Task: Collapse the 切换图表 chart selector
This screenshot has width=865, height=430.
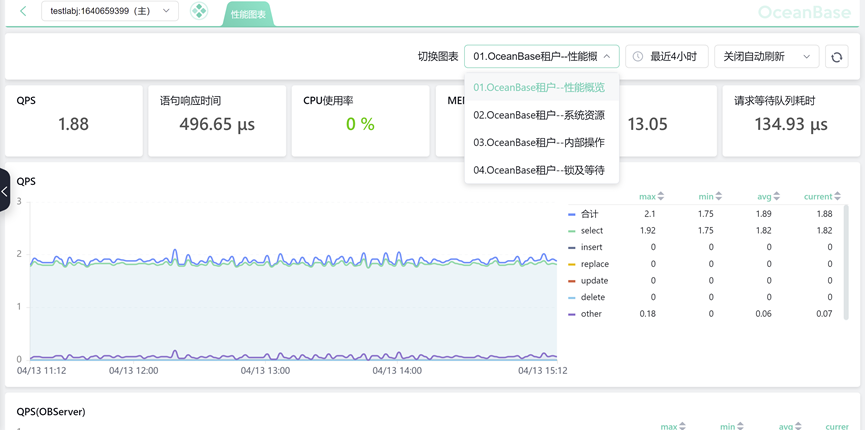Action: click(x=542, y=56)
